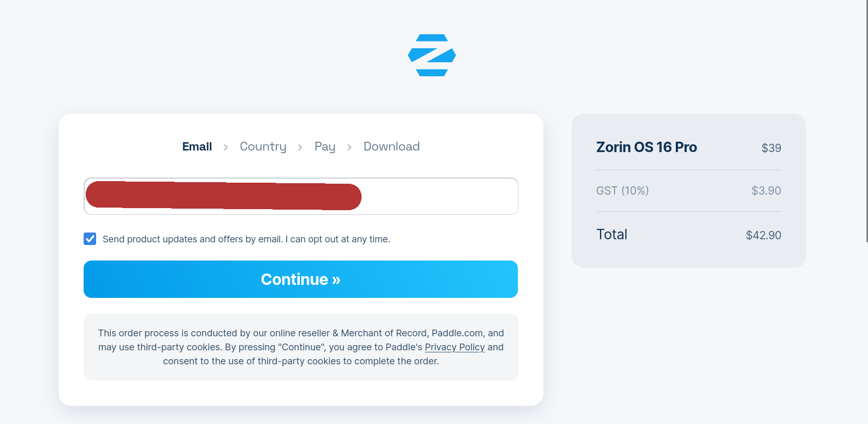Select the Download step label
Screen dimensions: 868x424
(x=392, y=147)
